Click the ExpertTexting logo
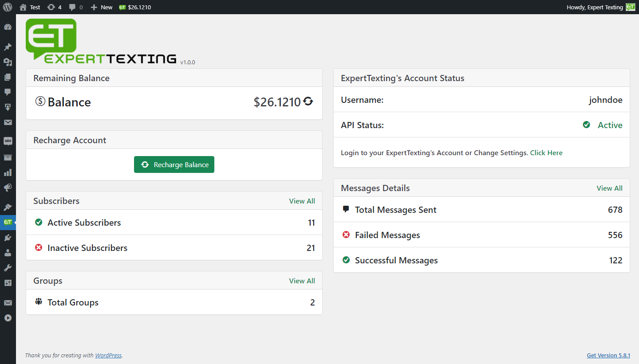639x364 pixels. click(x=101, y=42)
